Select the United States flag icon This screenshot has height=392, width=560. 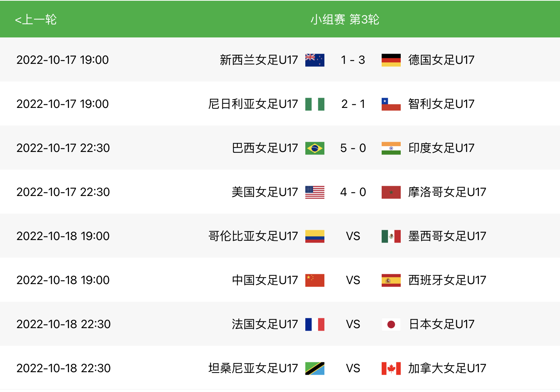(x=314, y=192)
